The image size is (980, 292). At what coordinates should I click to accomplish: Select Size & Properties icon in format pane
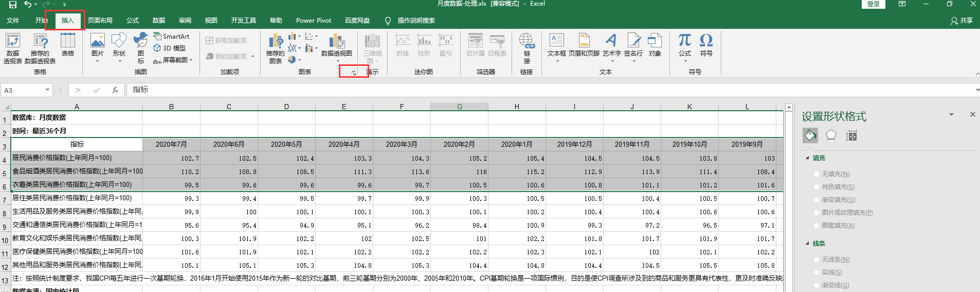tap(851, 135)
